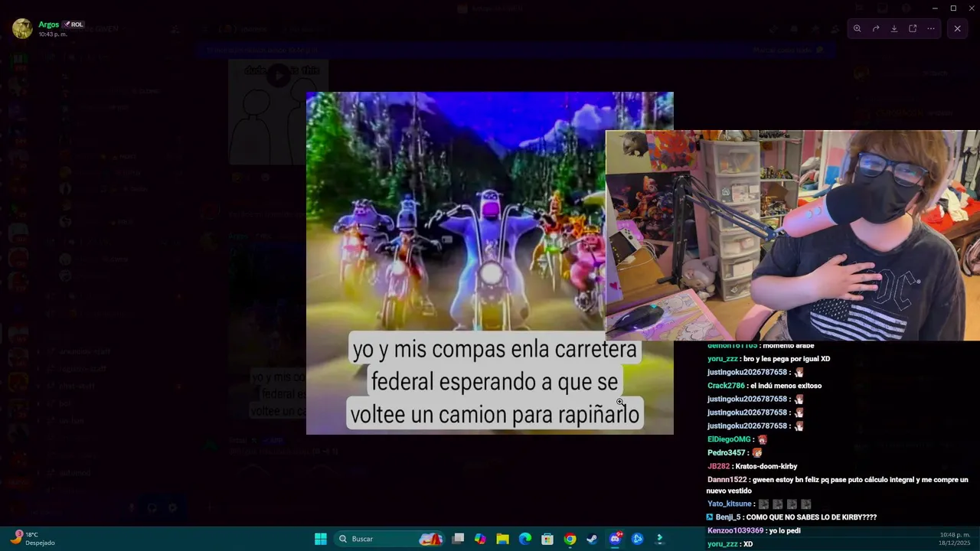Open image in browser via external link icon
The height and width of the screenshot is (551, 980).
(913, 28)
